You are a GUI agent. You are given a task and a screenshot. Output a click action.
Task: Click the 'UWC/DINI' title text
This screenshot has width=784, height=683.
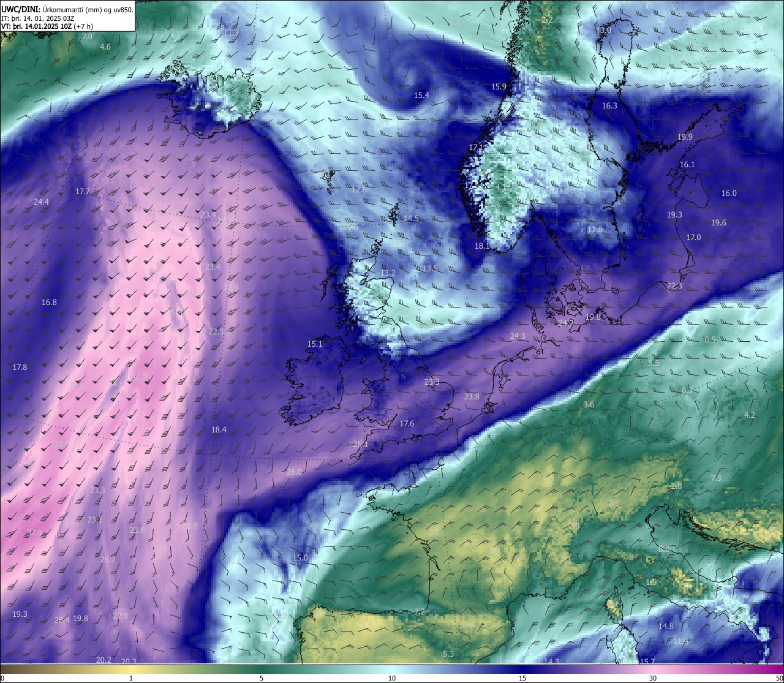(x=19, y=9)
